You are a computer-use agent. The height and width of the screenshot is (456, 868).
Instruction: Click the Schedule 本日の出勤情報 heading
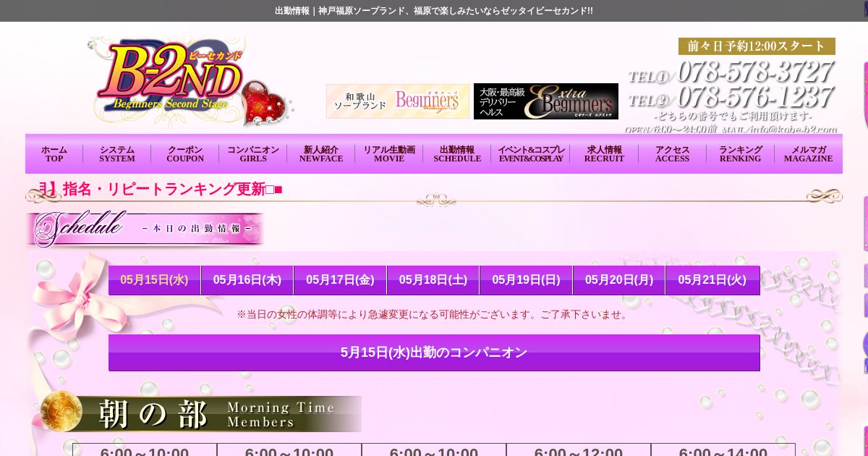point(145,229)
